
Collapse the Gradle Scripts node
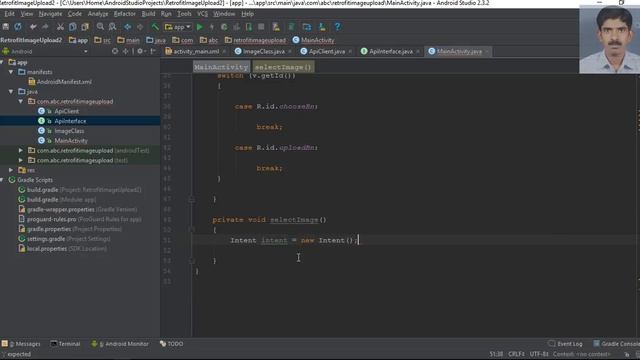click(2, 180)
